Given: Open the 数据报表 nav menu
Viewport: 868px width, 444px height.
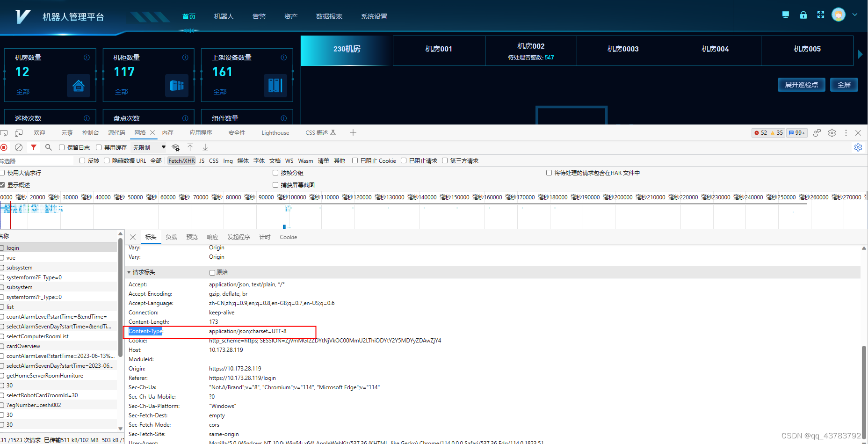Looking at the screenshot, I should click(x=329, y=16).
